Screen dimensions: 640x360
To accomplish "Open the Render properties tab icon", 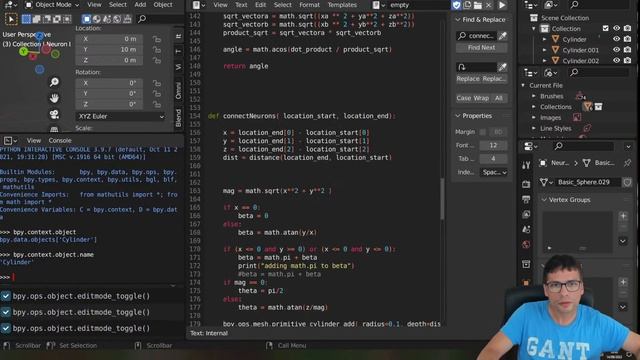I will [526, 184].
